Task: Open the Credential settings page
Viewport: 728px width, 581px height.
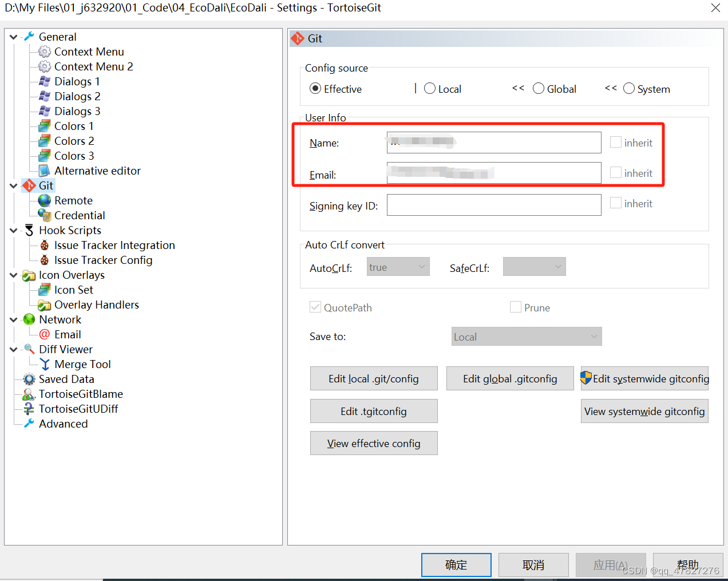Action: click(80, 215)
